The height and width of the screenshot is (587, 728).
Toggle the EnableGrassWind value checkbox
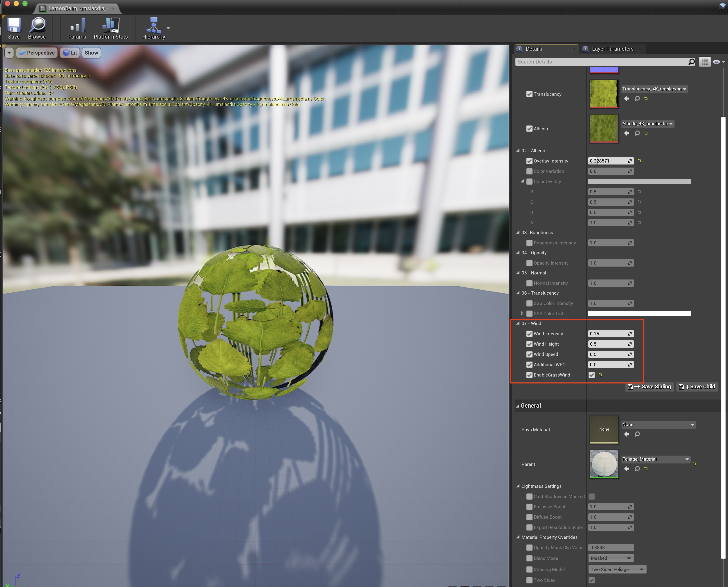click(x=592, y=375)
